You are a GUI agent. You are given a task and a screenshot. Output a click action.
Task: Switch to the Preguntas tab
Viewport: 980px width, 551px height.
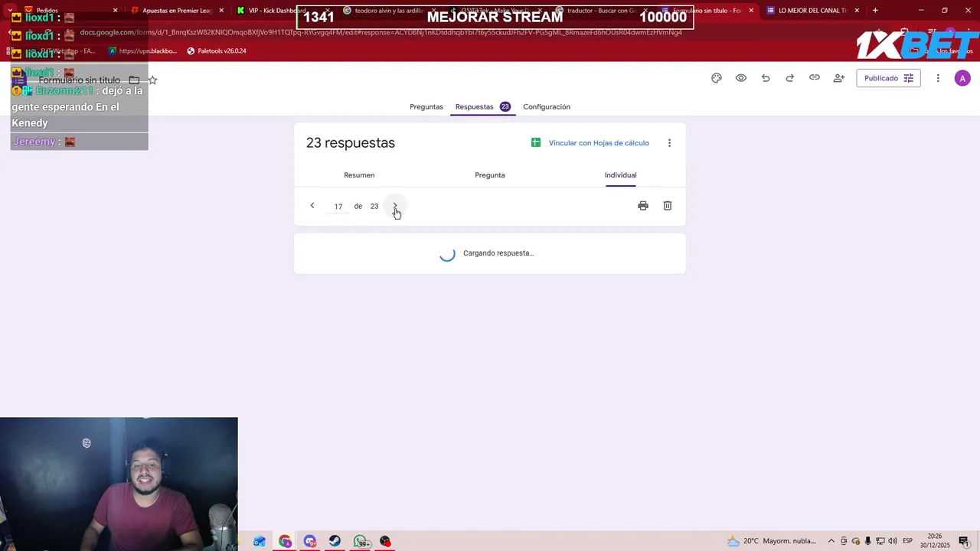(426, 107)
